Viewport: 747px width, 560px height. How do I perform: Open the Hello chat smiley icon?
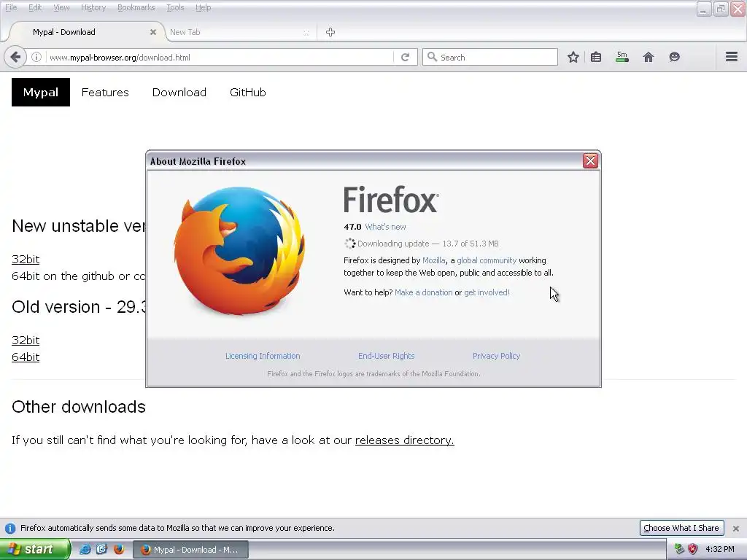point(674,57)
